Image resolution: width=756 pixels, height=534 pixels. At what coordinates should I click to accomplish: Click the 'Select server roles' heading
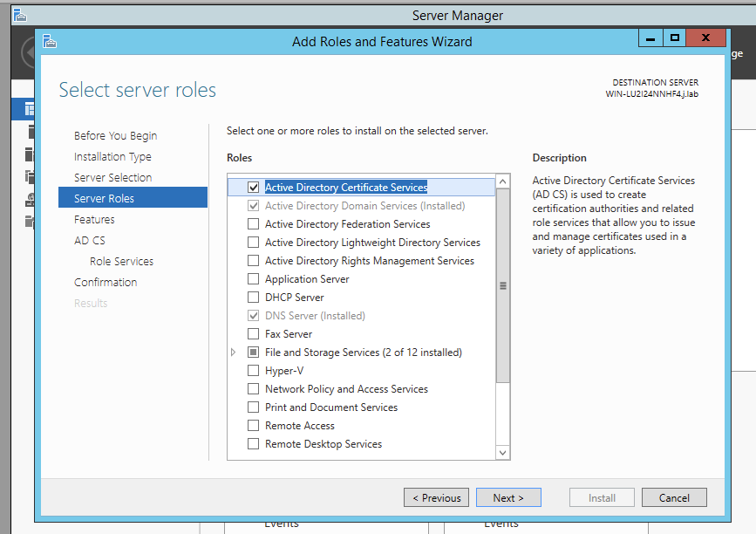point(138,90)
